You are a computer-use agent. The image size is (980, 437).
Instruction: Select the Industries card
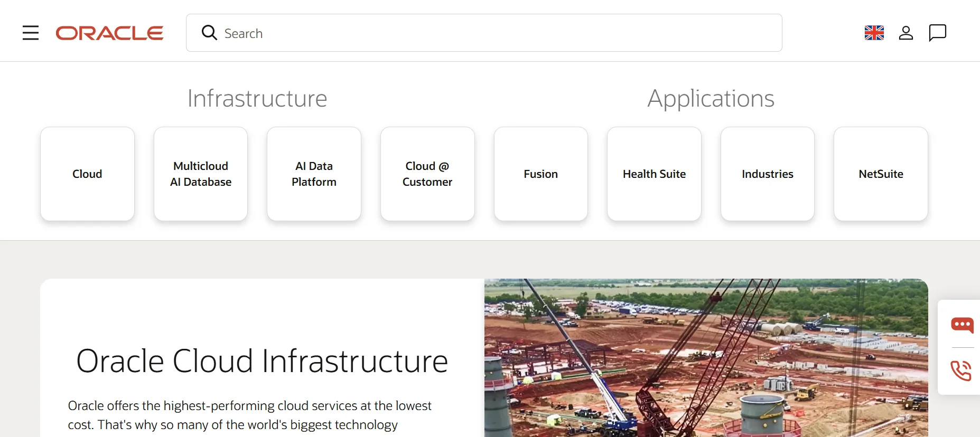click(x=768, y=174)
